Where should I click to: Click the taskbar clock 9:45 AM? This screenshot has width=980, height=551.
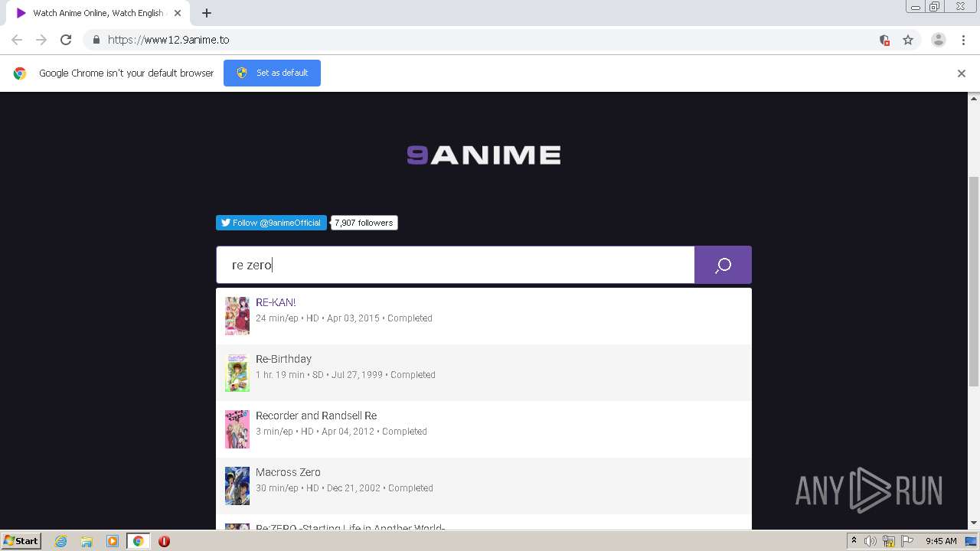pyautogui.click(x=941, y=541)
